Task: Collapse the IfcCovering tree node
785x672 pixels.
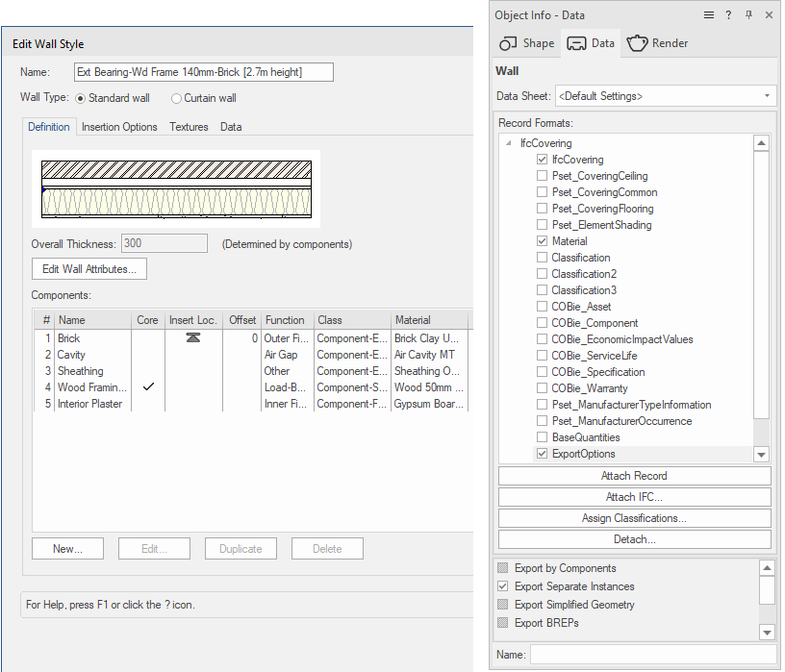Action: (510, 143)
